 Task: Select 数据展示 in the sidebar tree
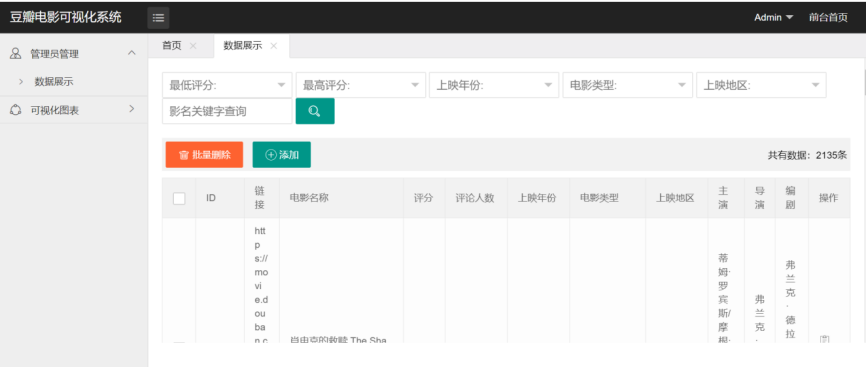pyautogui.click(x=54, y=82)
